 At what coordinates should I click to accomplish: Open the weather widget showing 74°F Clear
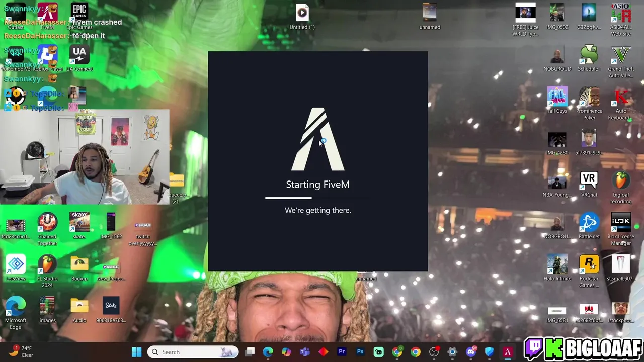21,351
